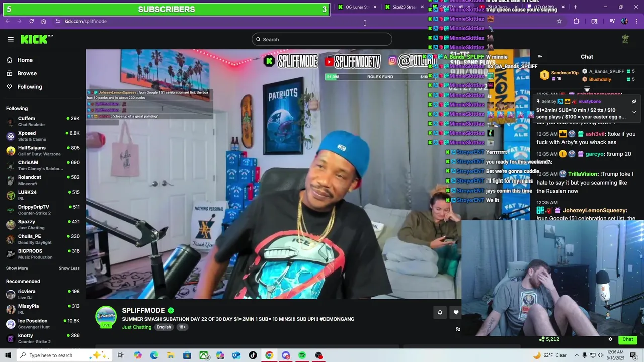
Task: Collapse the chat panel arrow
Action: [x=540, y=57]
